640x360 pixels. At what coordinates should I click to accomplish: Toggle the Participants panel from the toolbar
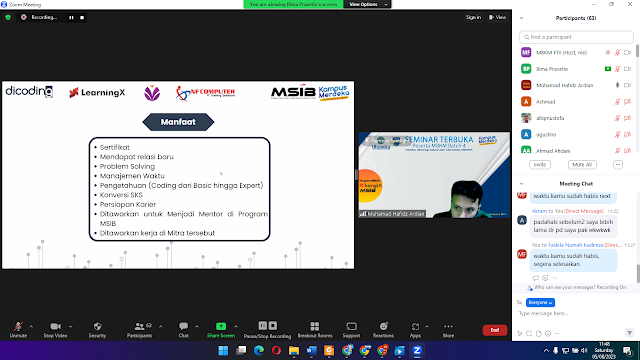139,329
